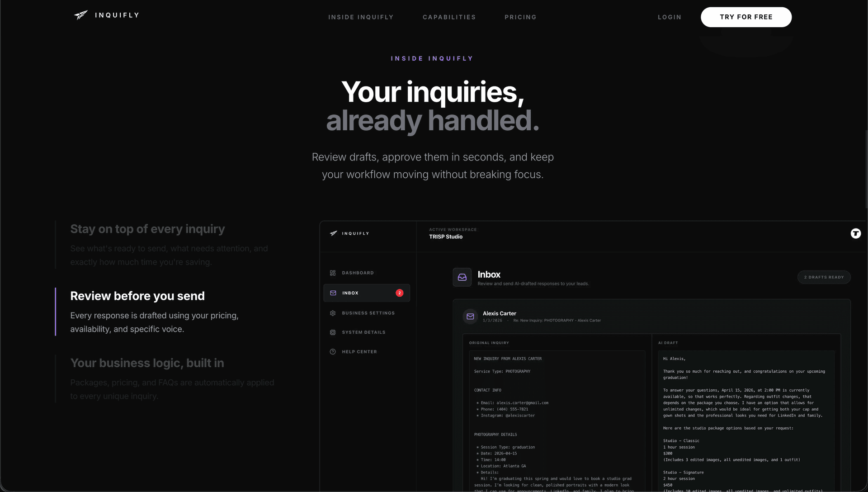Click Alexis Carter's envelope avatar icon

coord(470,317)
